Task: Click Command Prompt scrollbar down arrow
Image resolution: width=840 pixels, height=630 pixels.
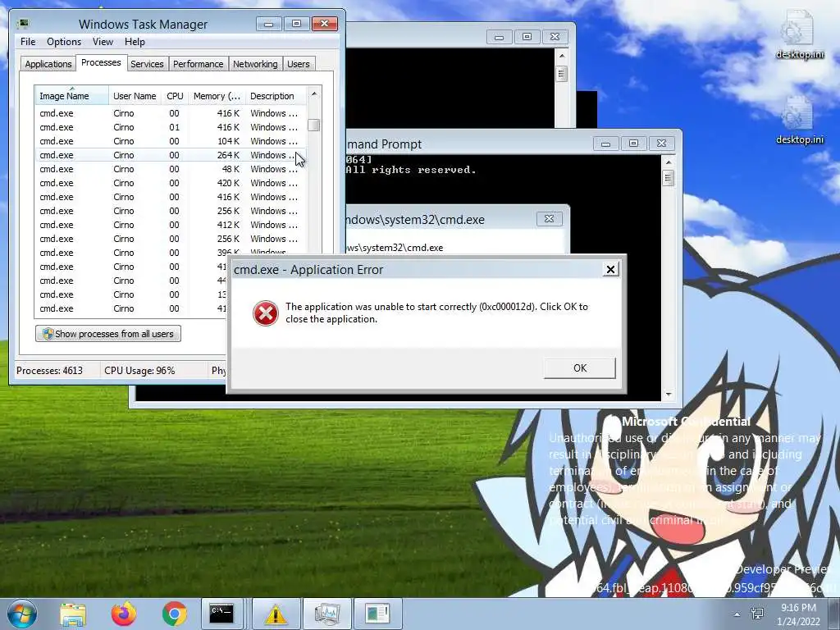Action: (668, 395)
